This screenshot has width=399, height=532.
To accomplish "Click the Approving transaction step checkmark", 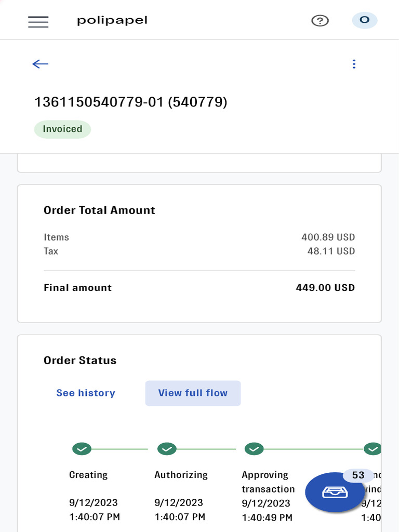I will pyautogui.click(x=254, y=449).
